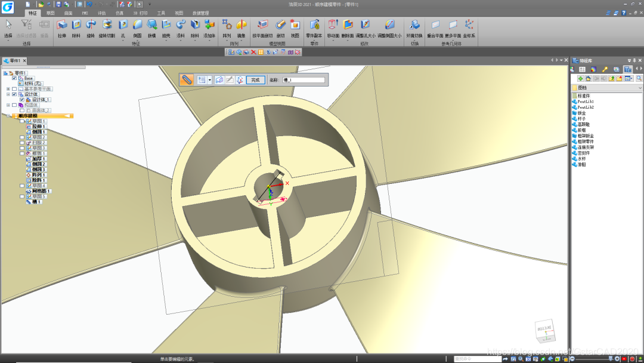Choose the 倒圆 (Round) tool

[137, 25]
